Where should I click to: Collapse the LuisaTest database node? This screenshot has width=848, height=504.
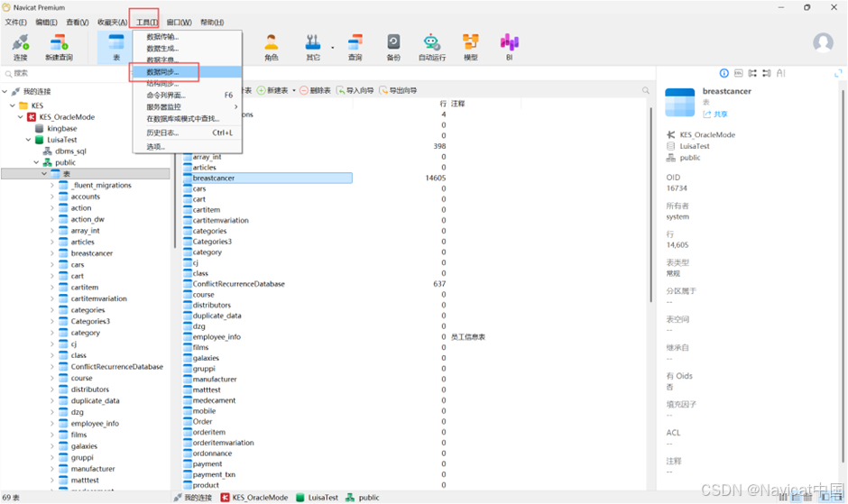[x=28, y=140]
